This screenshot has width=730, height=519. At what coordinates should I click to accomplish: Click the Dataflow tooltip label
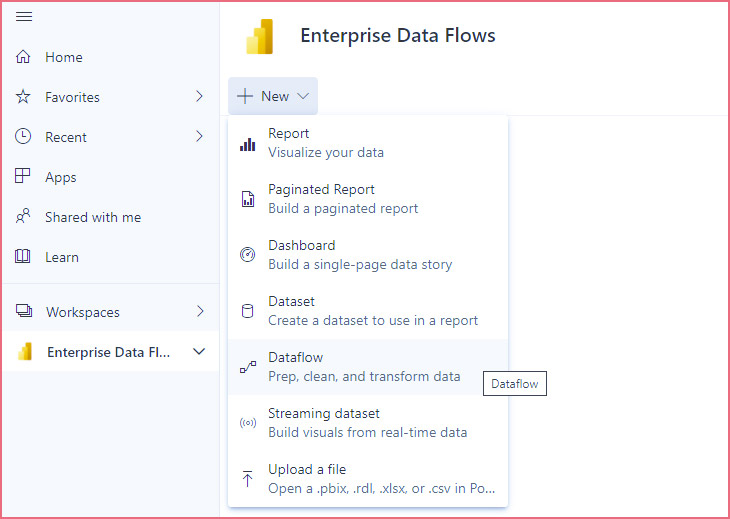(514, 384)
